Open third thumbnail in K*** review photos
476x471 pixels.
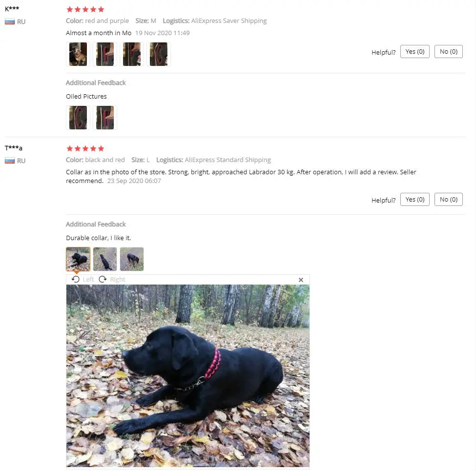pyautogui.click(x=132, y=54)
